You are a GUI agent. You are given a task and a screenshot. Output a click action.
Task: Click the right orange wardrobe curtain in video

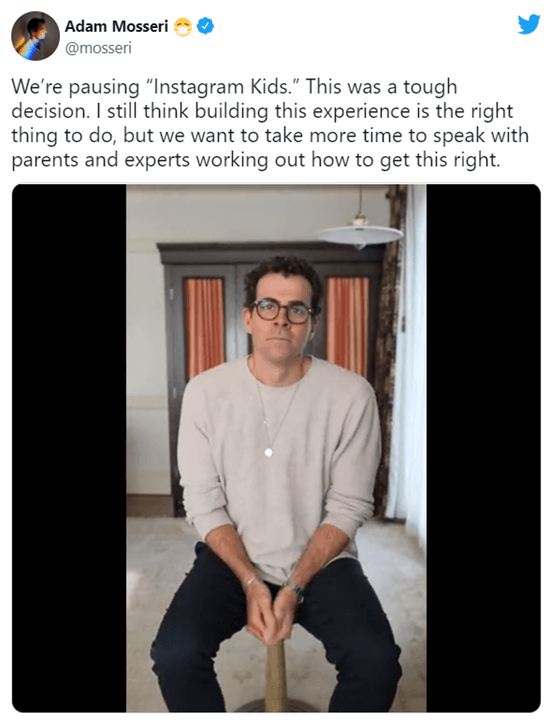click(x=348, y=326)
